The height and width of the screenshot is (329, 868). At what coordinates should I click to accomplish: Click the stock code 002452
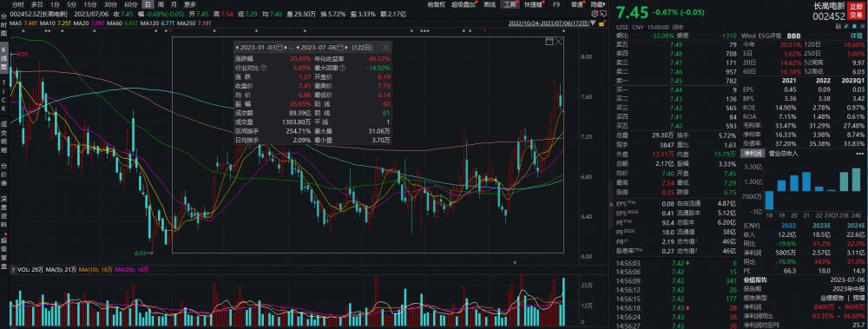pos(829,16)
